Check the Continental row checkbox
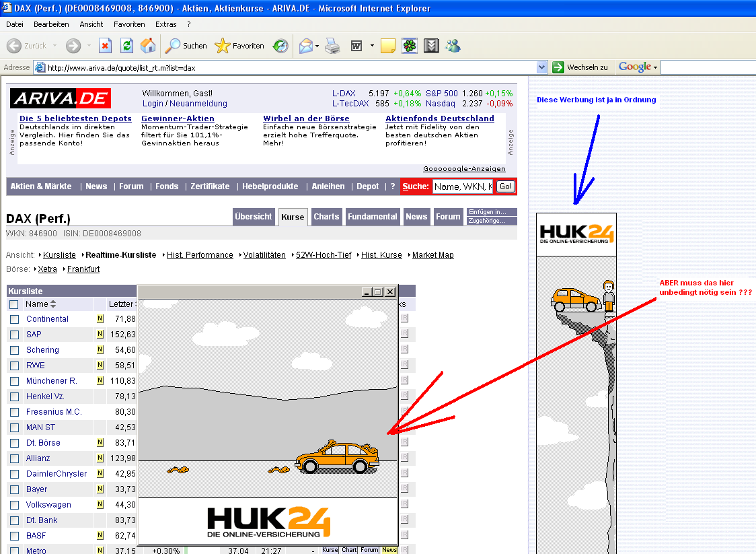The width and height of the screenshot is (756, 554). coord(15,319)
